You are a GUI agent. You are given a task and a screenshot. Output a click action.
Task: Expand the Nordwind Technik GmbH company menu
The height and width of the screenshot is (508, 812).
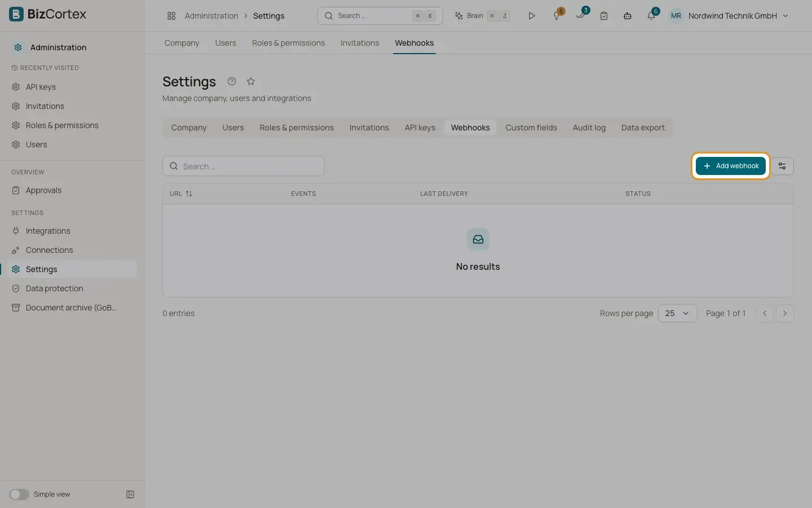point(738,16)
